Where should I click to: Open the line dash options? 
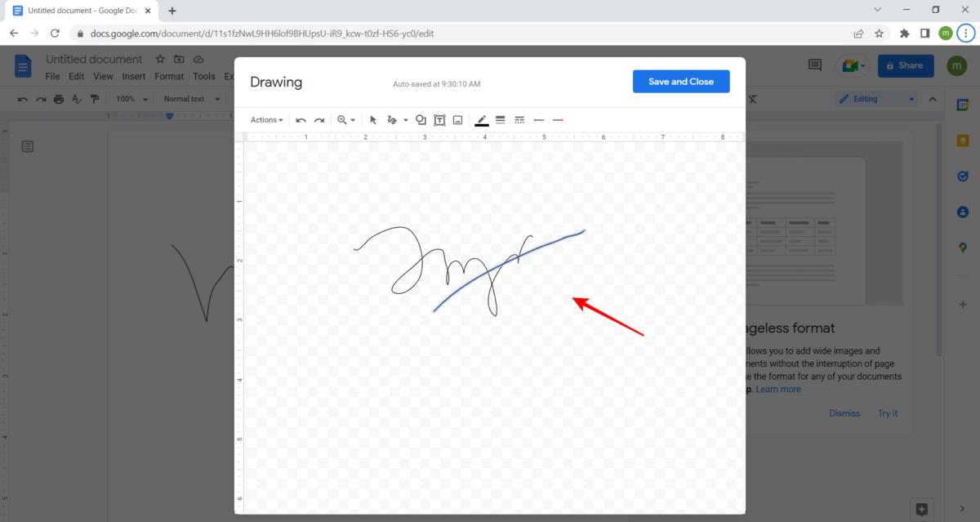[x=519, y=120]
